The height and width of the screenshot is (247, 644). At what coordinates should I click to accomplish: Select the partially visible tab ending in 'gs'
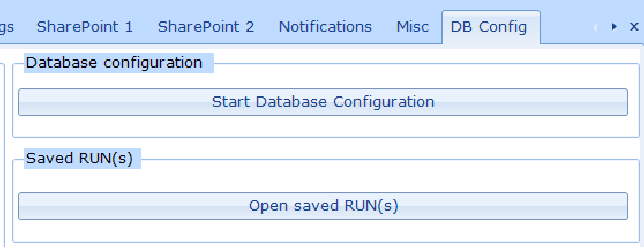click(x=7, y=27)
